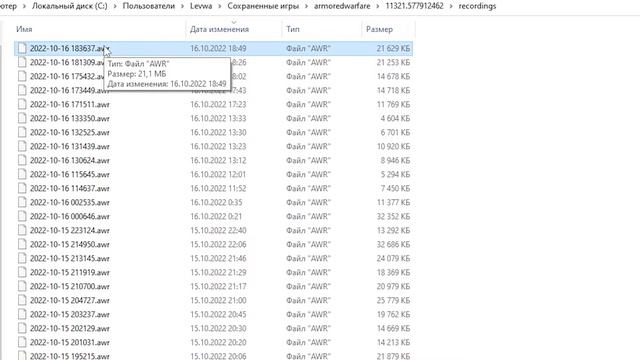Image resolution: width=640 pixels, height=360 pixels.
Task: Expand chevron before recordings breadcrumb
Action: coord(451,6)
